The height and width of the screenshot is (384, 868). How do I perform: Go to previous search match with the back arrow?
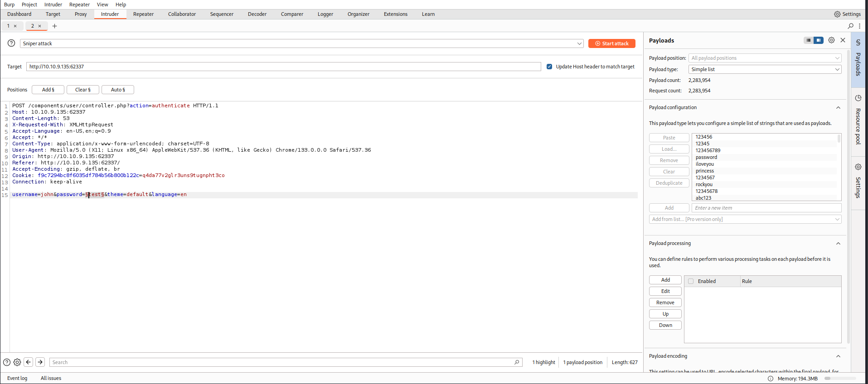28,362
